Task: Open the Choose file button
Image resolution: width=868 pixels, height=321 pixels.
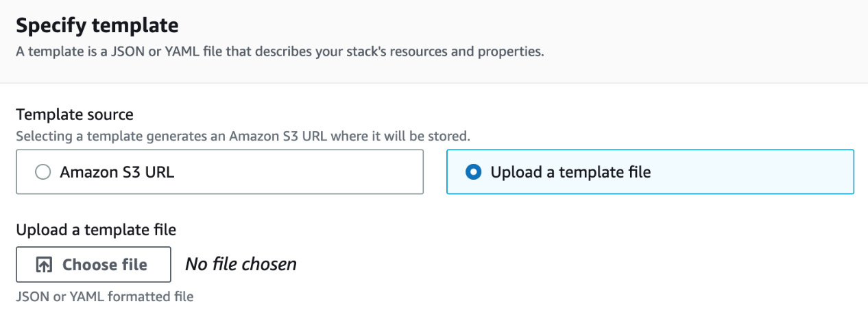Action: coord(93,265)
